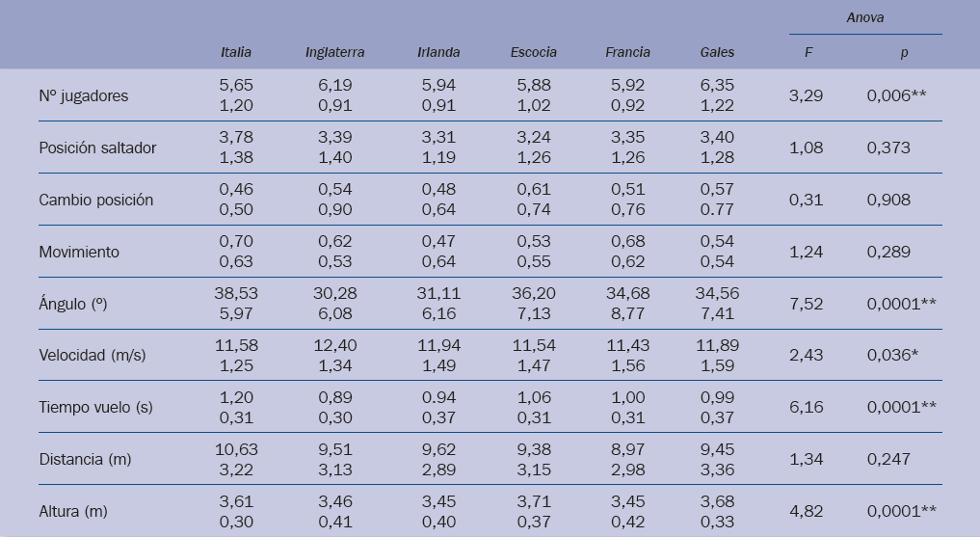Select the Gales column heading
This screenshot has width=980, height=537.
click(x=717, y=52)
